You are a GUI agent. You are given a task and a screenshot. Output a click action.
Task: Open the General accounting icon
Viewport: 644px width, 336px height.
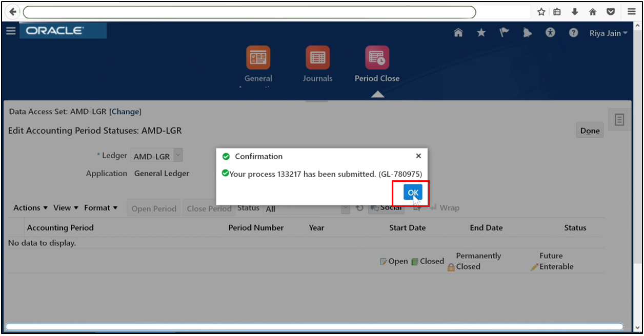tap(258, 57)
